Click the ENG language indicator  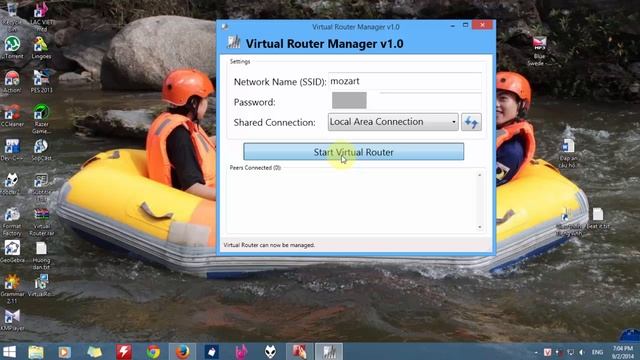597,352
